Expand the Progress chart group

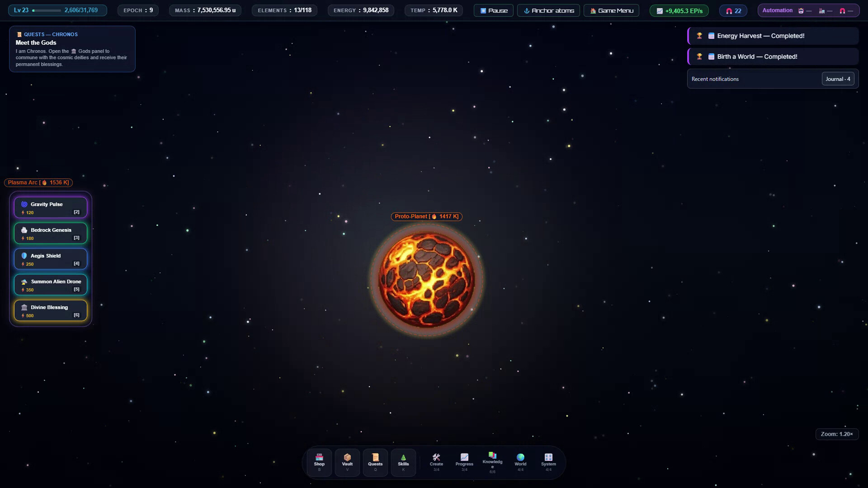(x=464, y=463)
